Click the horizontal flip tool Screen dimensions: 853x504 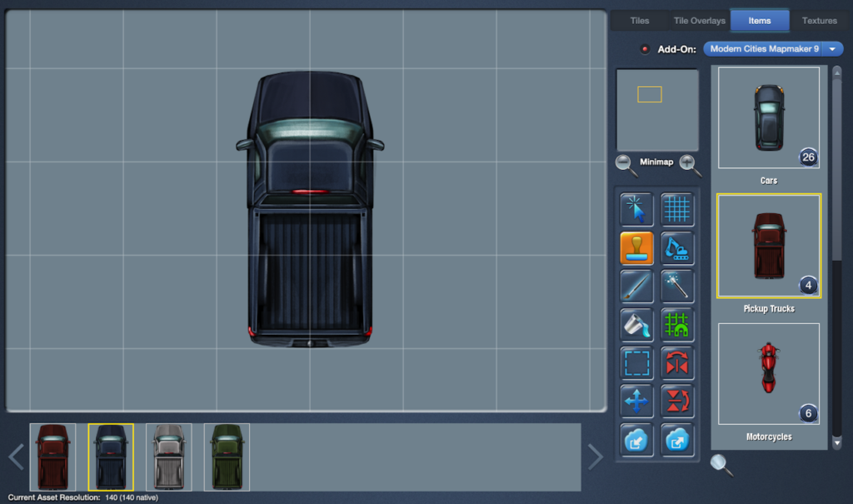(677, 363)
